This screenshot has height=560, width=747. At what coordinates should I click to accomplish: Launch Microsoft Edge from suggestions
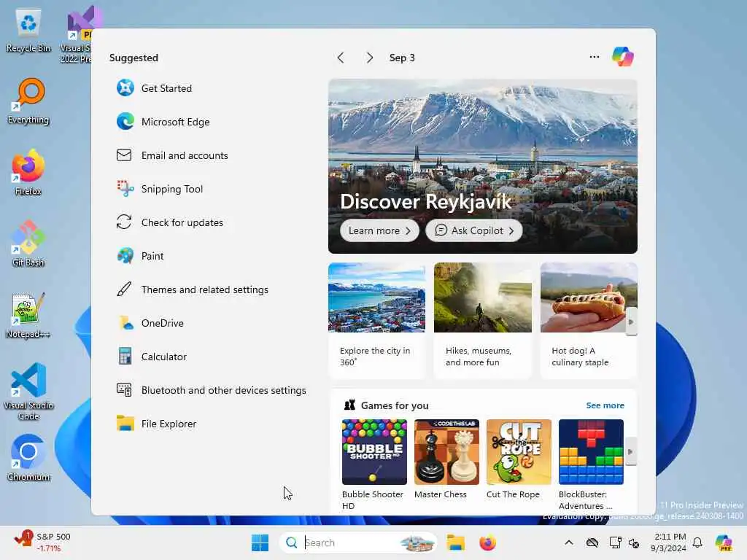(163, 122)
